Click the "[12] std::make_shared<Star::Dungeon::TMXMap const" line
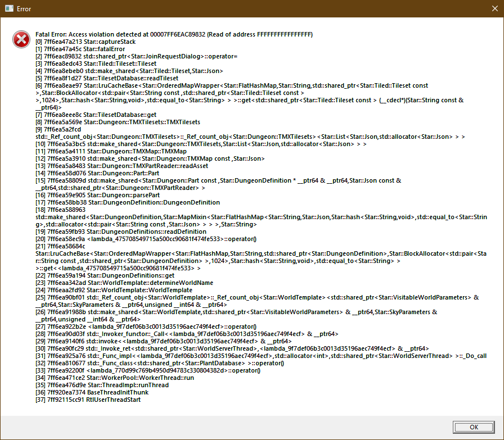The height and width of the screenshot is (440, 504). (x=150, y=158)
